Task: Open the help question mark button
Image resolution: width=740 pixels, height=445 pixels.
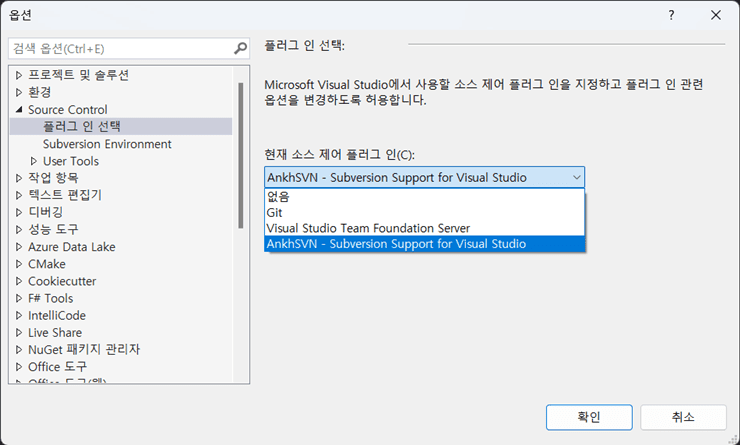Action: click(671, 15)
